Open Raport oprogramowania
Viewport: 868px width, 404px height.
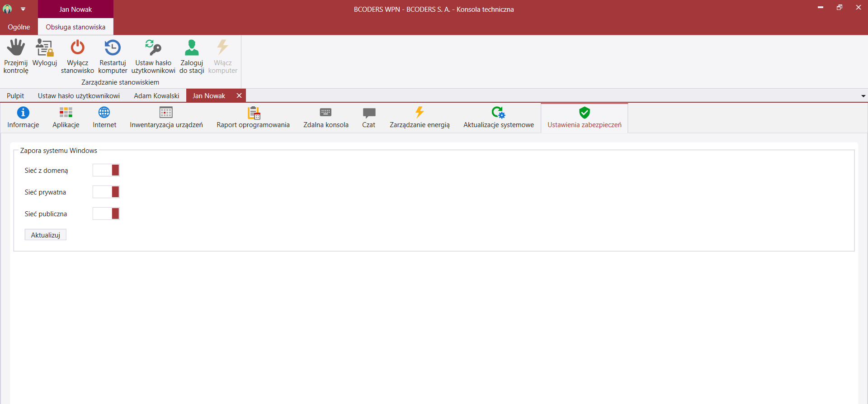(x=253, y=118)
